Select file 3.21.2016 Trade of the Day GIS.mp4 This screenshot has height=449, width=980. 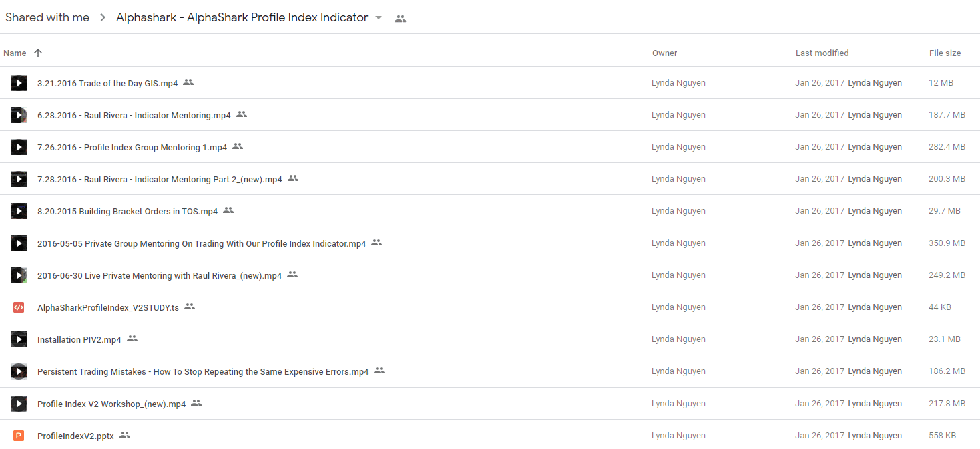click(107, 84)
